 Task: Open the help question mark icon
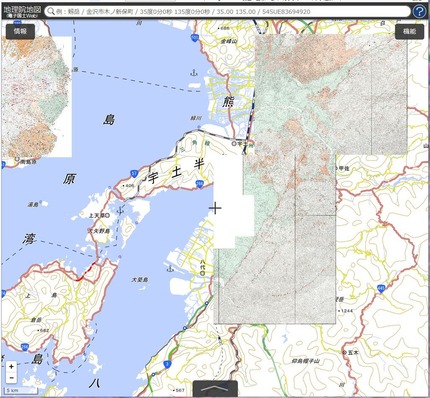point(419,11)
